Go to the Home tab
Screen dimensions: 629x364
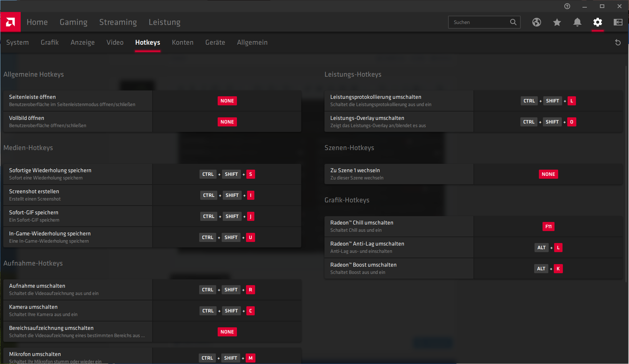point(37,22)
